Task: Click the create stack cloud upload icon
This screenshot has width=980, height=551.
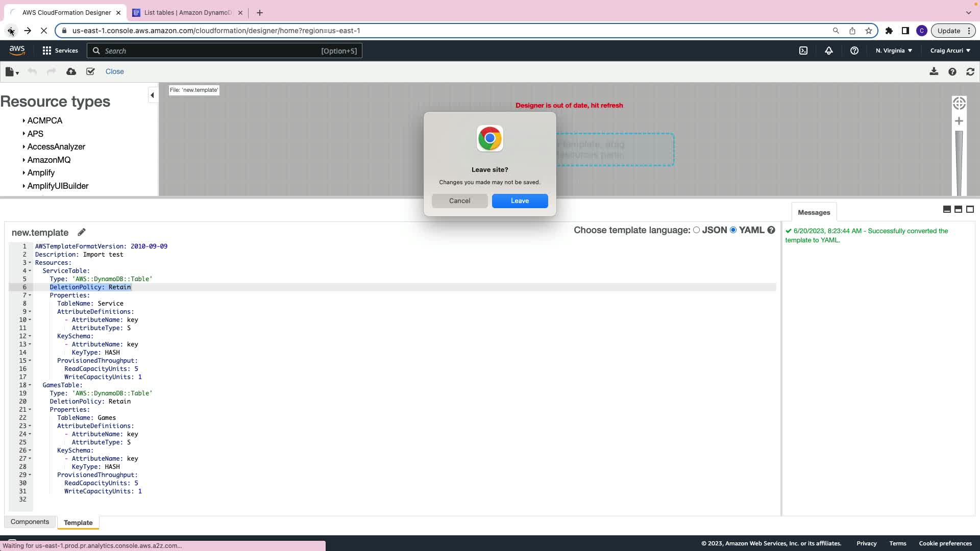Action: click(x=71, y=72)
